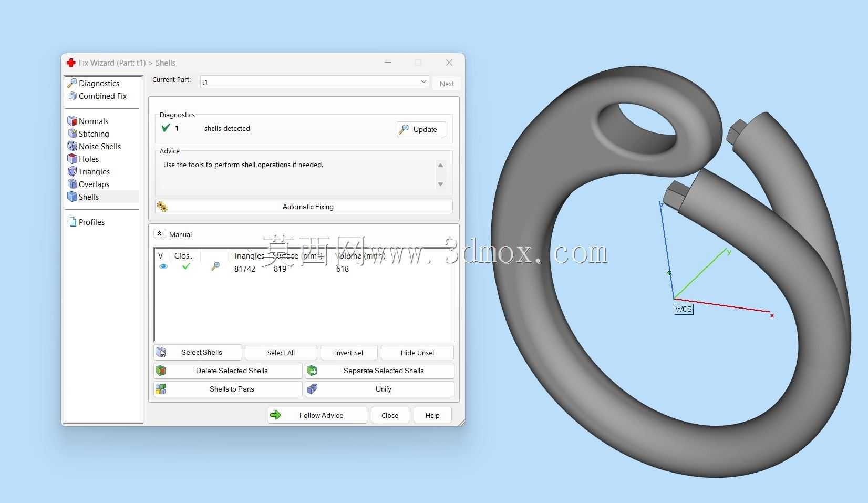Click Hide Unsel button
Screen dimensions: 868x503
pos(417,353)
